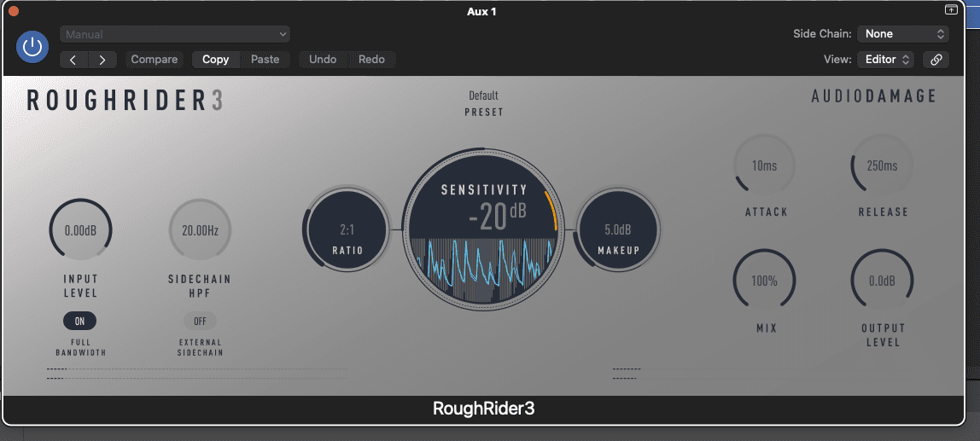The height and width of the screenshot is (441, 980).
Task: Click the Release 250ms knob
Action: point(882,165)
